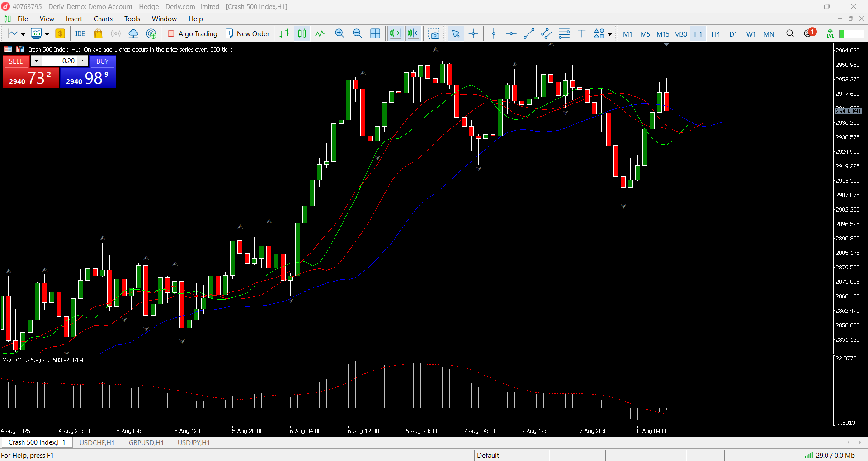Draw a vertical line
Image resolution: width=868 pixels, height=461 pixels.
pos(494,34)
